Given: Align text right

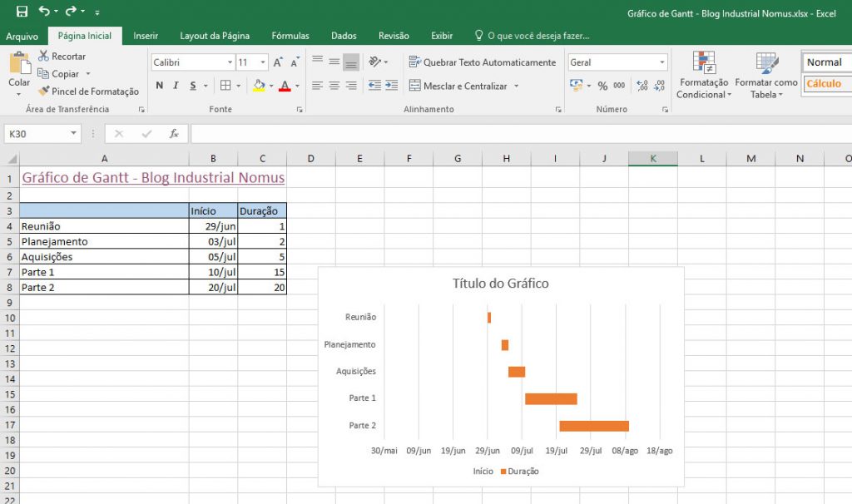Looking at the screenshot, I should (x=352, y=86).
